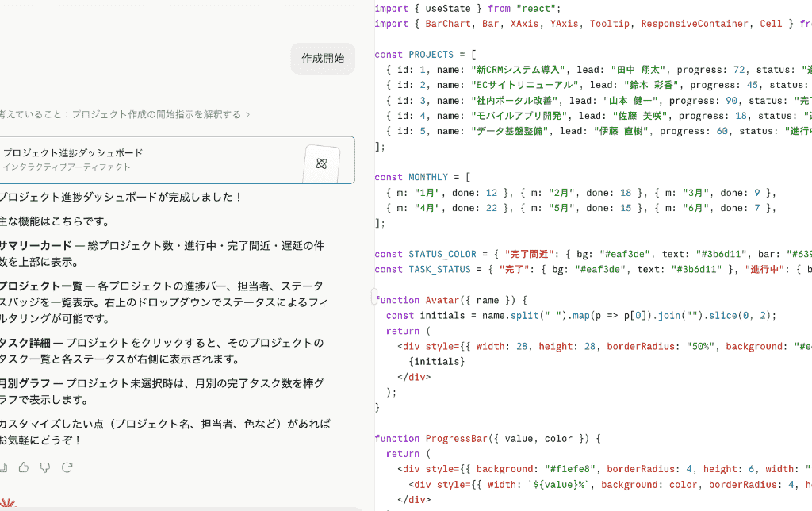Click the lead name 田中 翔太

638,70
